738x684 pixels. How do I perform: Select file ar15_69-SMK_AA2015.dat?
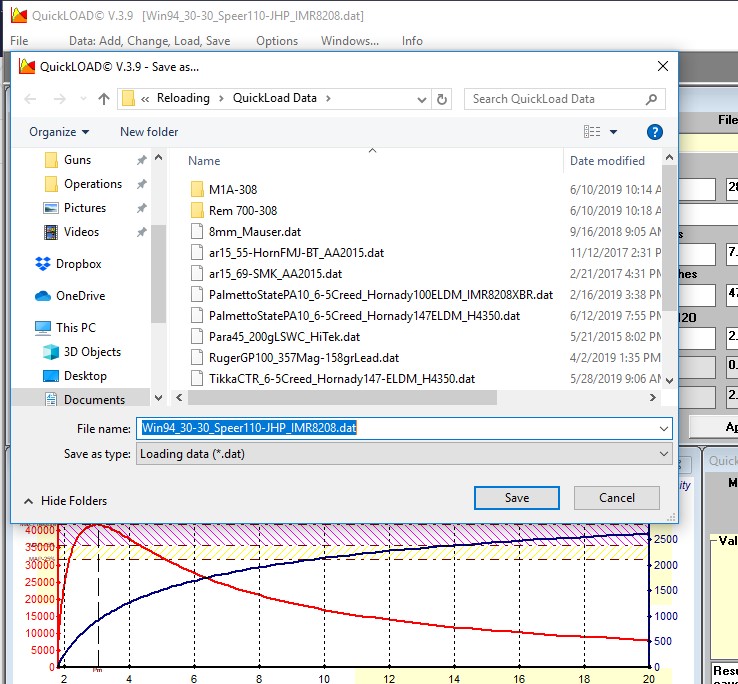pos(266,274)
